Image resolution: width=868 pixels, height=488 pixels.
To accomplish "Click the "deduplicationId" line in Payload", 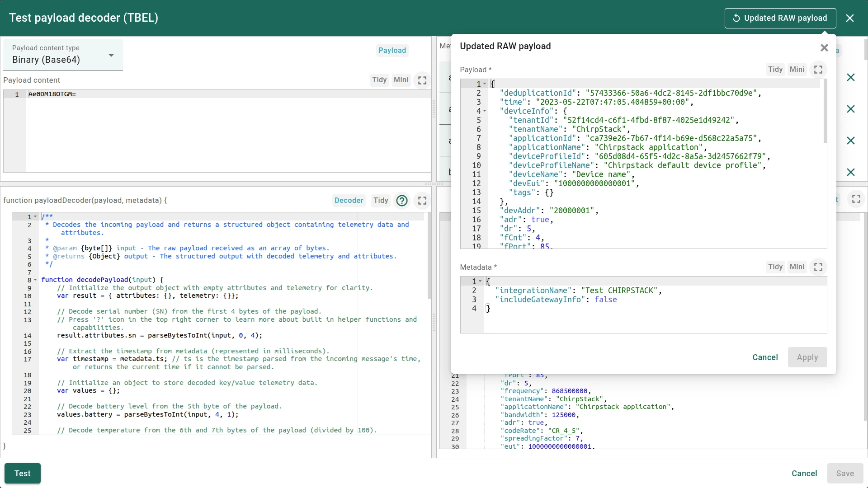I will pyautogui.click(x=630, y=93).
